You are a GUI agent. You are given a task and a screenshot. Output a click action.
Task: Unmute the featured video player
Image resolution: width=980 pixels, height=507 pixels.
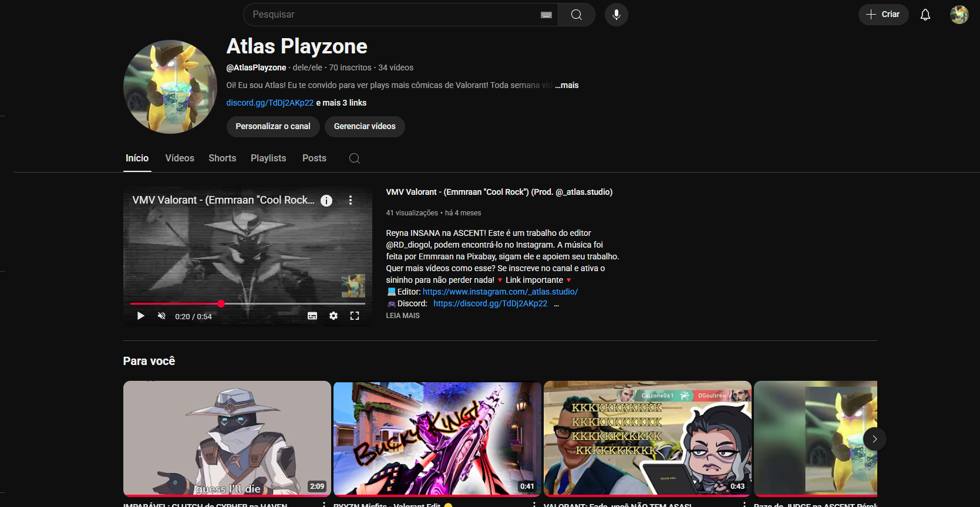pos(161,316)
